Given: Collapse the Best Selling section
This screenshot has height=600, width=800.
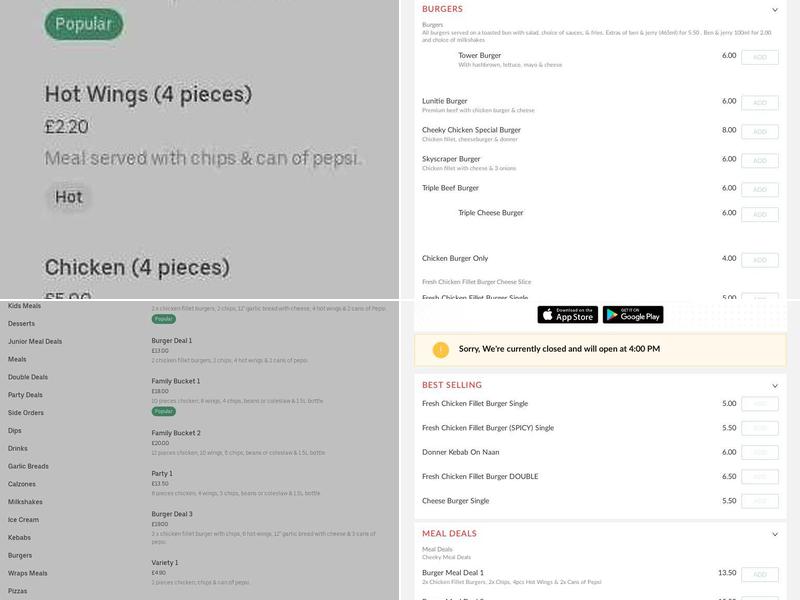Looking at the screenshot, I should tap(775, 385).
